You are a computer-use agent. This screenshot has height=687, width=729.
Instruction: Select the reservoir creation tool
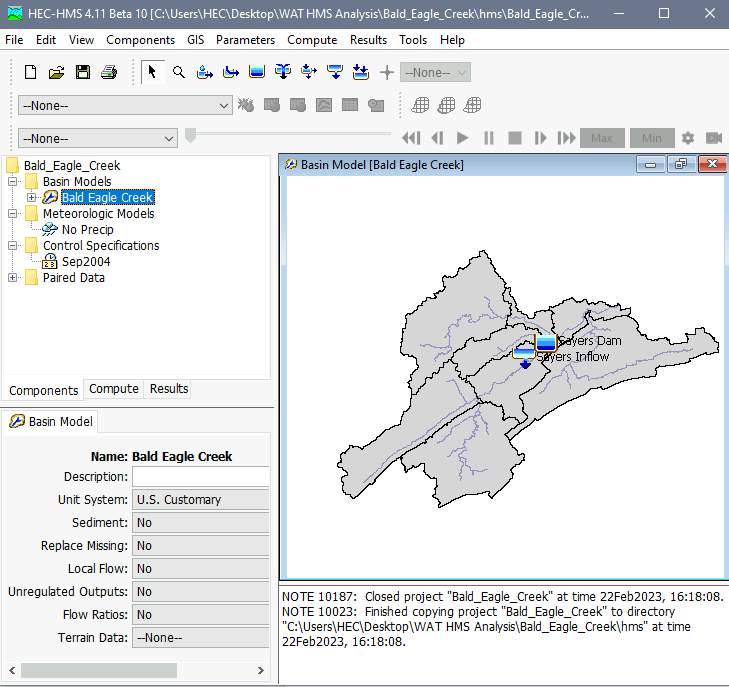257,73
